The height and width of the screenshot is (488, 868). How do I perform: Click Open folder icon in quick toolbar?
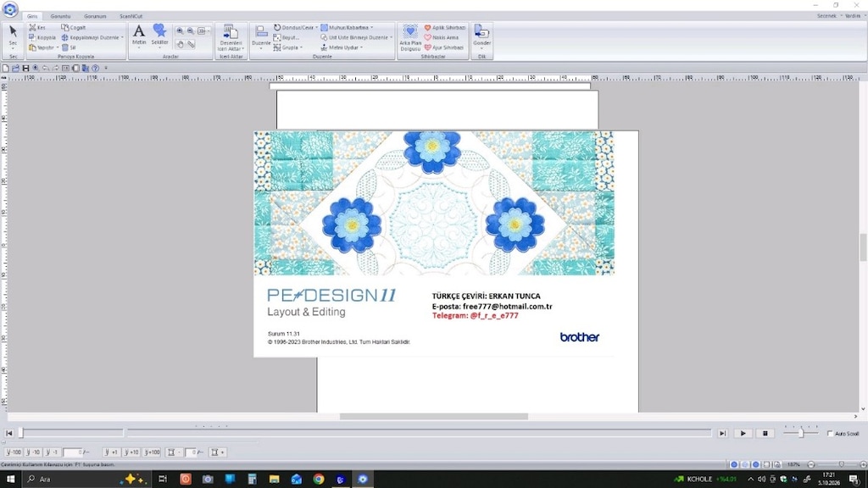tap(15, 68)
